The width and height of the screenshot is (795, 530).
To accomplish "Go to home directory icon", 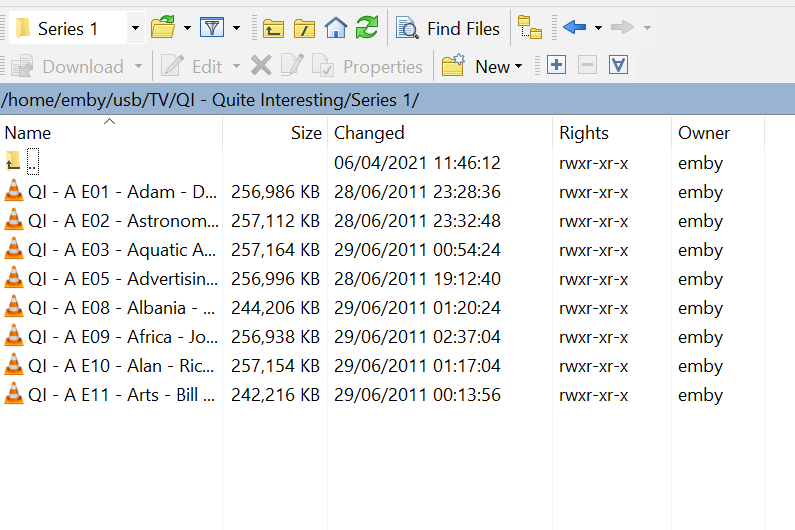I will [x=336, y=28].
